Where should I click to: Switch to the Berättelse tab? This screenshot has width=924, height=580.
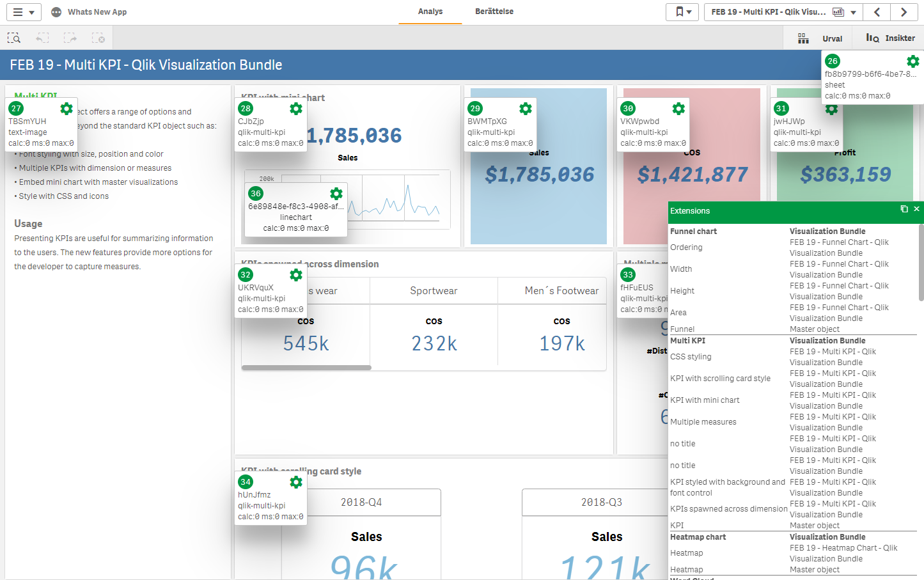[x=494, y=12]
